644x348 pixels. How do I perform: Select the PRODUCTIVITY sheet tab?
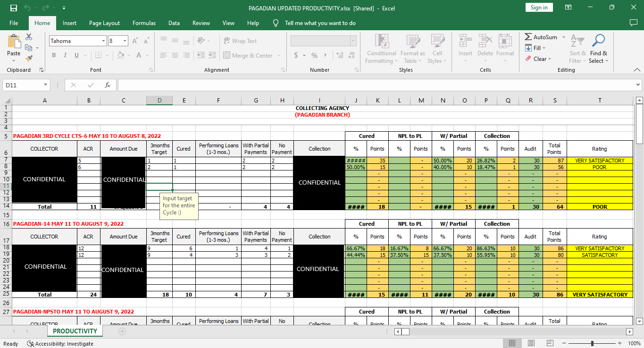point(75,331)
